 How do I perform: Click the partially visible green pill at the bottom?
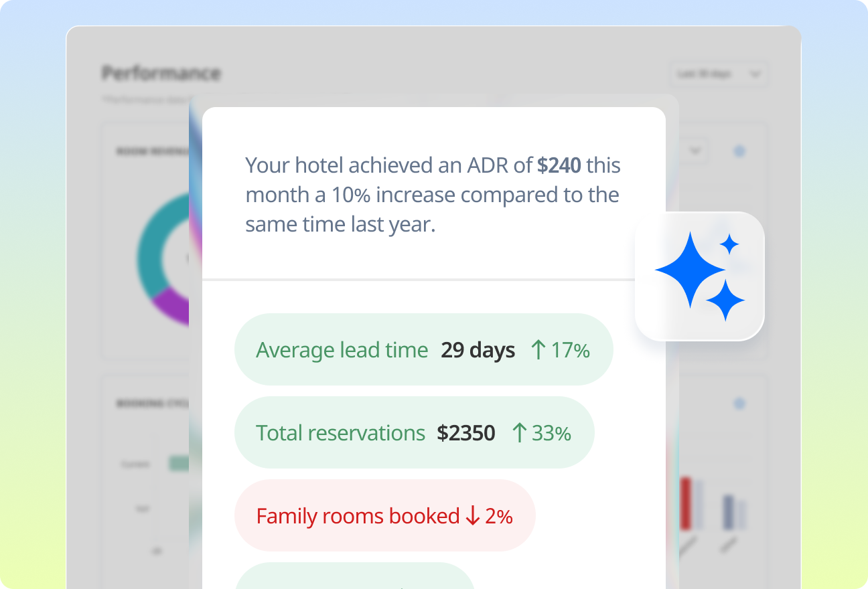pyautogui.click(x=355, y=577)
